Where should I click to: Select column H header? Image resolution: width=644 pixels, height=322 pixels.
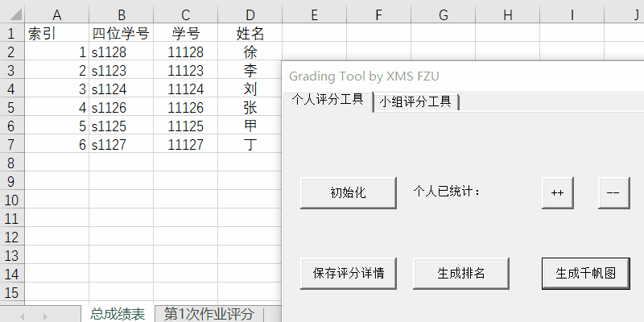[x=508, y=14]
